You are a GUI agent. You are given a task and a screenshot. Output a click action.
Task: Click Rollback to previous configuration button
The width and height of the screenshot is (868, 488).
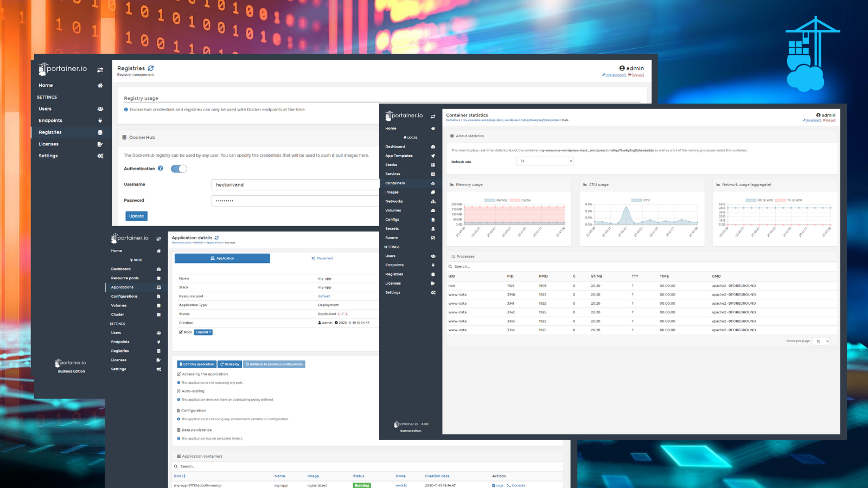[x=275, y=364]
